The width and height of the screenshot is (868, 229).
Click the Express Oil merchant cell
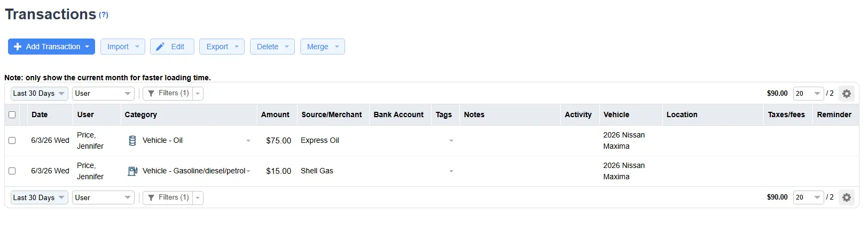[x=320, y=140]
